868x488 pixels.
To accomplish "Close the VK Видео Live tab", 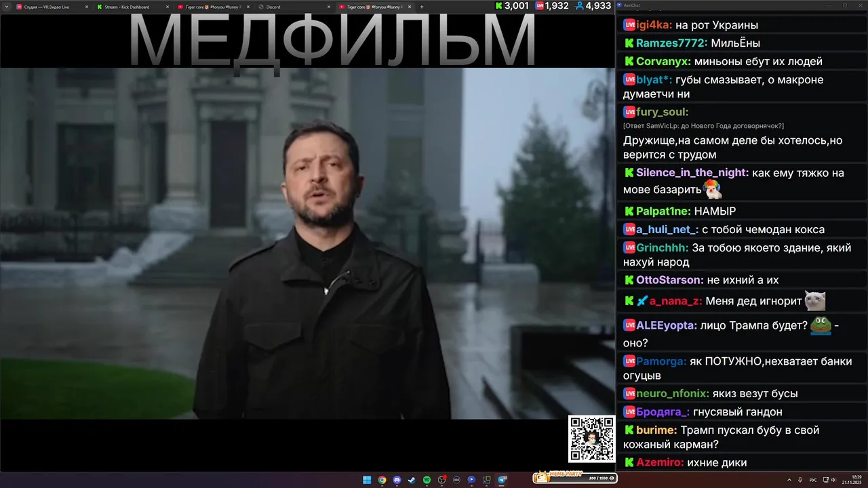I will coord(86,7).
